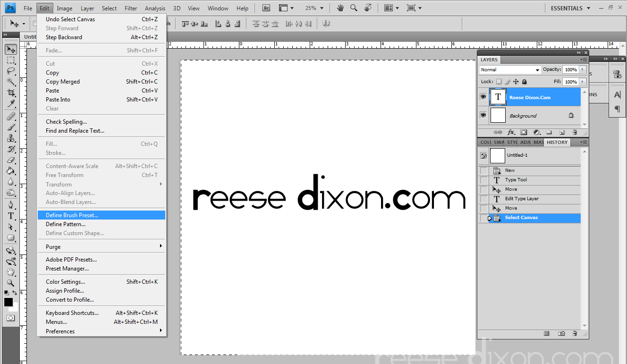Choose the Paint Bucket tool
The width and height of the screenshot is (627, 364).
tap(10, 170)
